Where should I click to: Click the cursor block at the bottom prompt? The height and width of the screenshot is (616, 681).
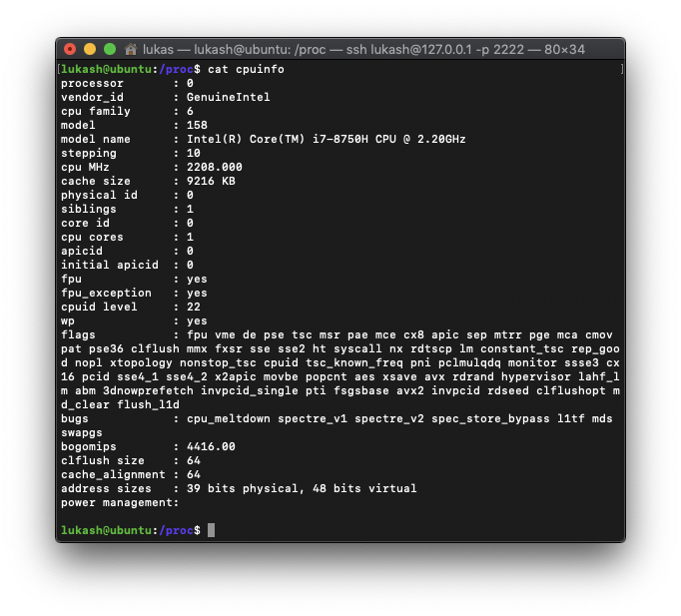pos(211,530)
